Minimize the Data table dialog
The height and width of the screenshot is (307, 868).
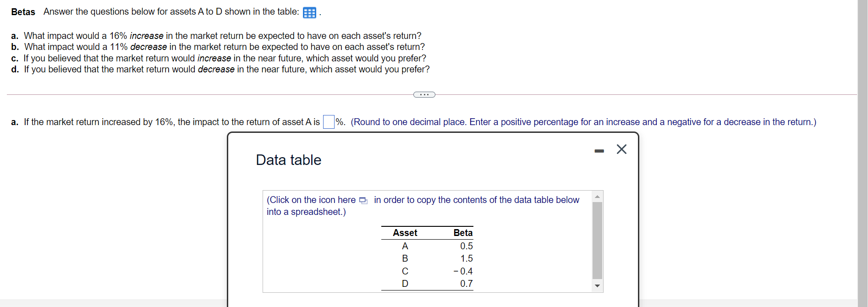point(599,150)
